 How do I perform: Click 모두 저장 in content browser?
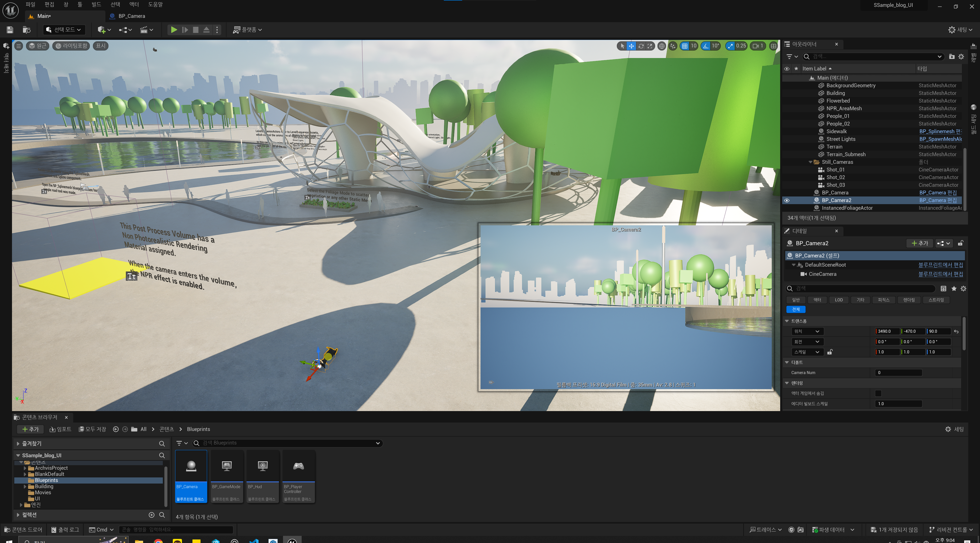[x=92, y=429]
